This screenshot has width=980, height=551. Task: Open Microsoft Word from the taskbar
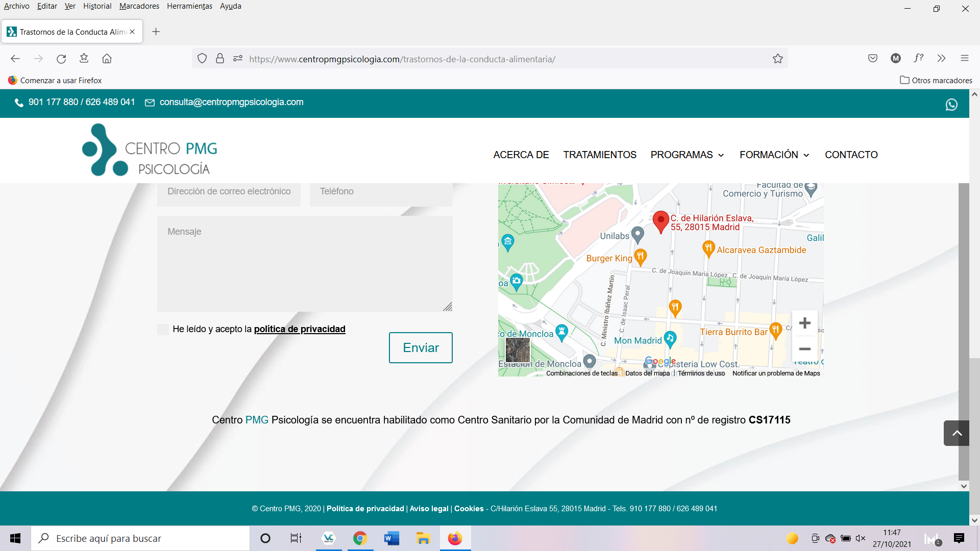391,538
